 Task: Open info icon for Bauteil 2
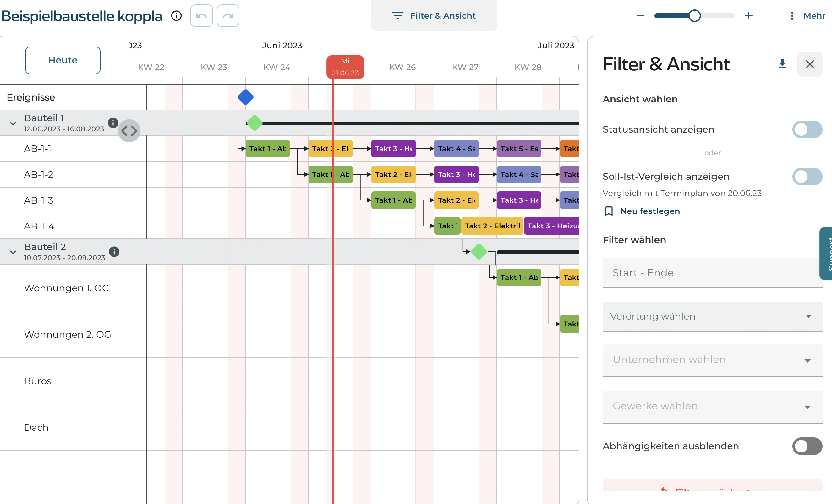[114, 251]
